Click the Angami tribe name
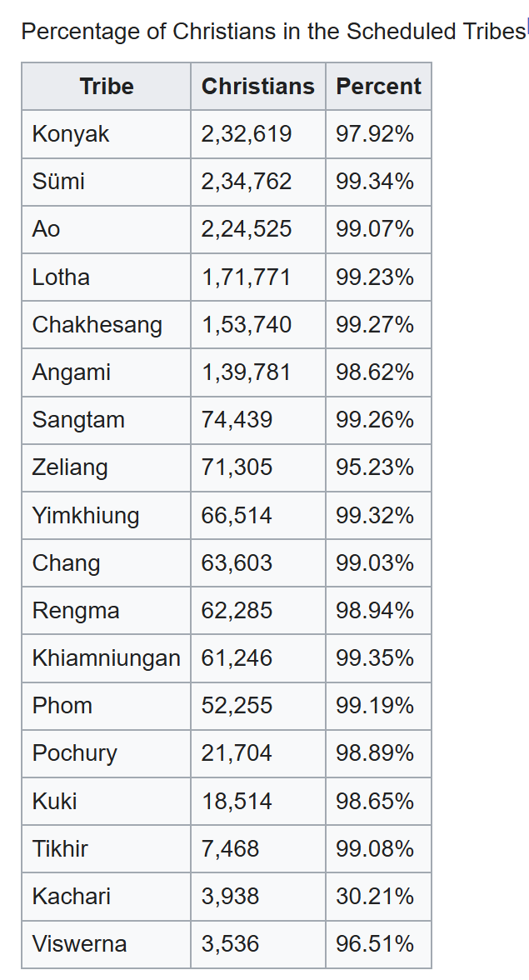 71,372
